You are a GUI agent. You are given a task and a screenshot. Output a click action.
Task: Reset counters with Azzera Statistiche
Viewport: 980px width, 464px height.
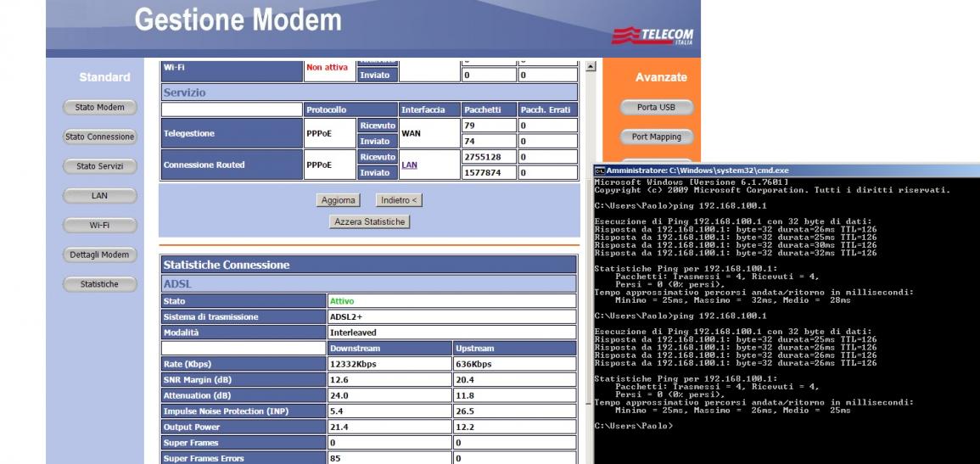point(369,221)
